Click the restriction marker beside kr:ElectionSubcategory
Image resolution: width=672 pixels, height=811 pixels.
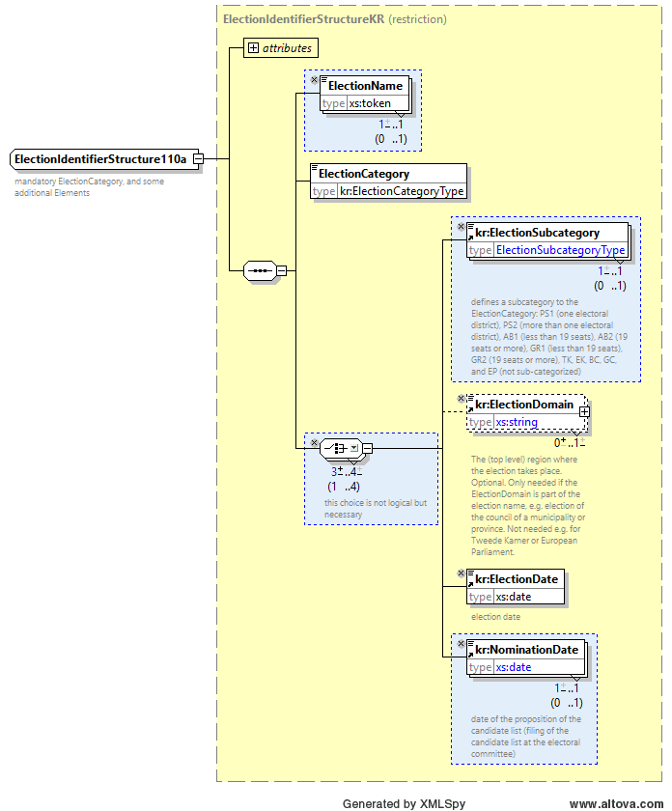[461, 227]
